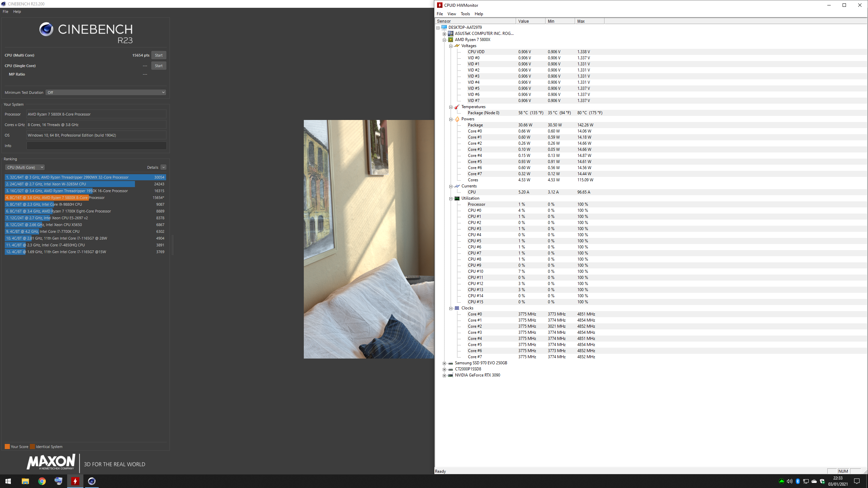The width and height of the screenshot is (868, 488).
Task: Click the NVIDIA GPU card icon
Action: [x=451, y=375]
